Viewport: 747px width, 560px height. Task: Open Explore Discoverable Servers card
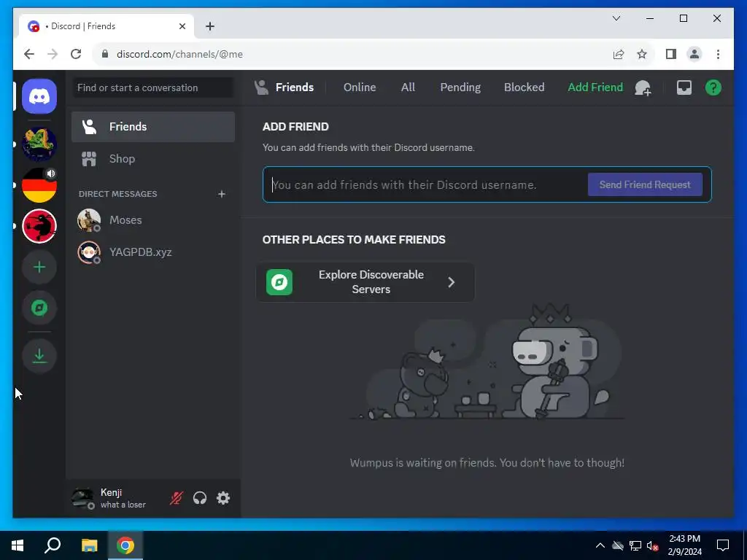tap(365, 282)
